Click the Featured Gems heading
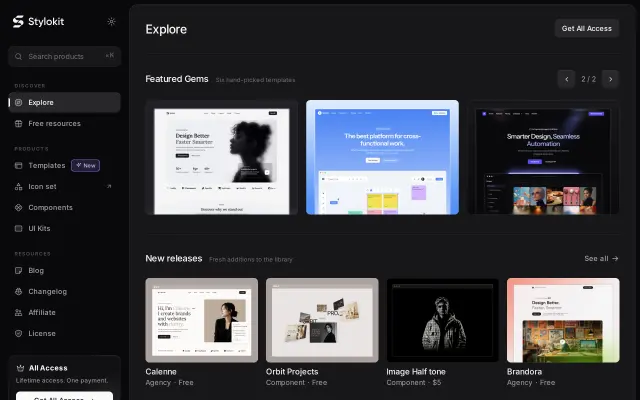The width and height of the screenshot is (640, 400). [x=177, y=79]
